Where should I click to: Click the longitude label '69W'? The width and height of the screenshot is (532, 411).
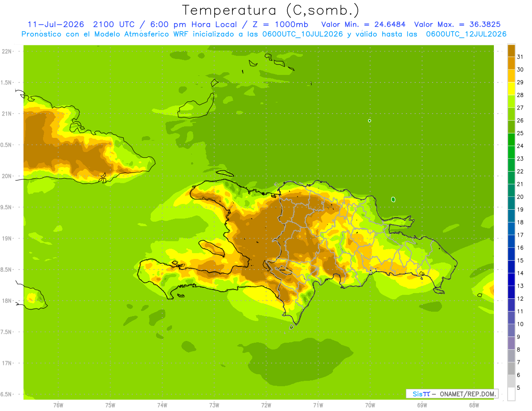422,405
